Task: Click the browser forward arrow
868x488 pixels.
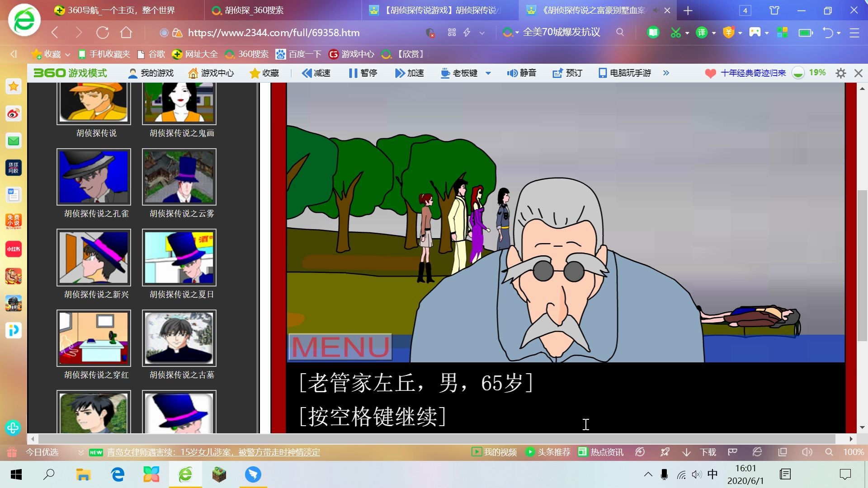Action: (79, 33)
